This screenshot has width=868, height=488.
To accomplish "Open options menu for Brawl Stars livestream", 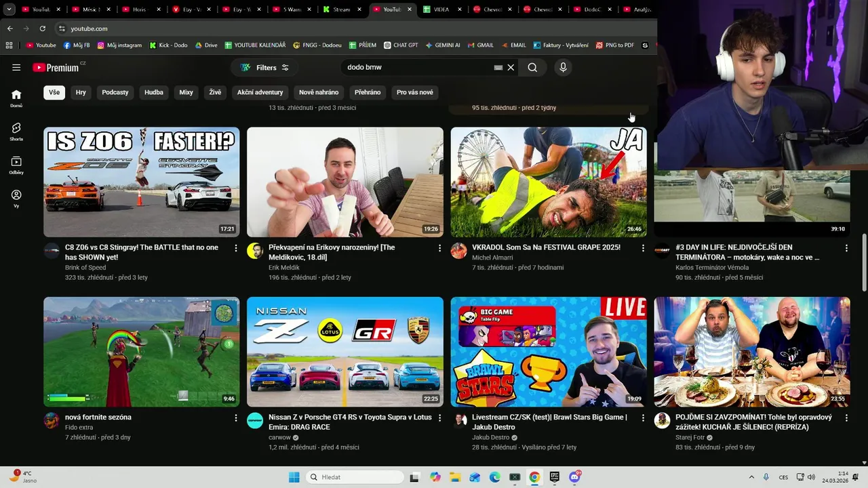I will [x=643, y=418].
